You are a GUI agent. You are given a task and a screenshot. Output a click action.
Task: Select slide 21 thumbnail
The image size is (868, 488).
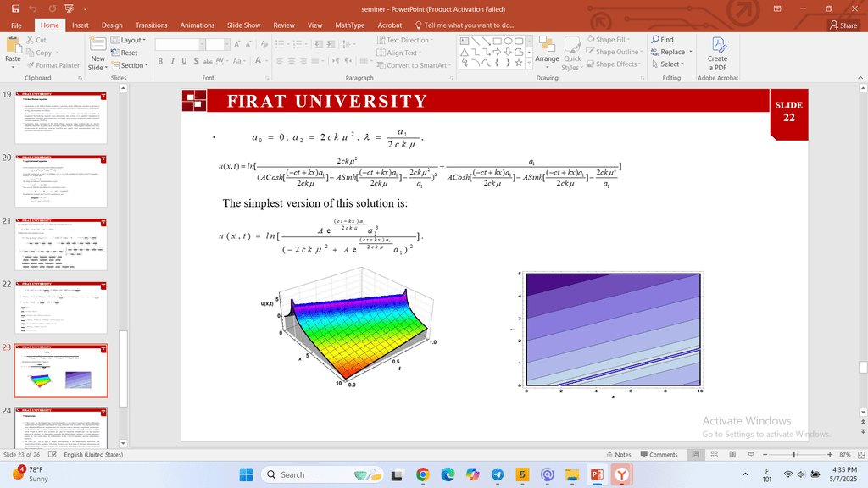point(61,244)
